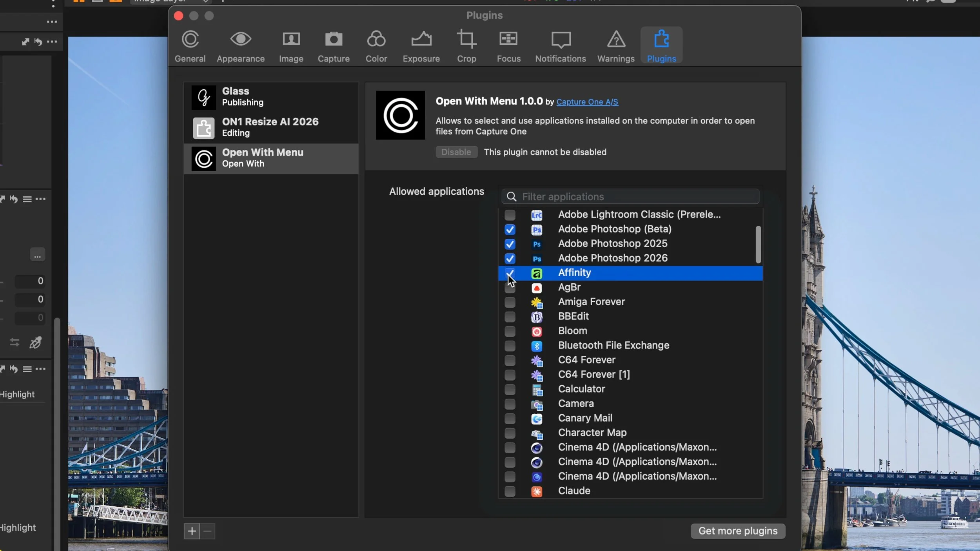This screenshot has height=551, width=980.
Task: Click the Filter applications search field
Action: coord(631,196)
